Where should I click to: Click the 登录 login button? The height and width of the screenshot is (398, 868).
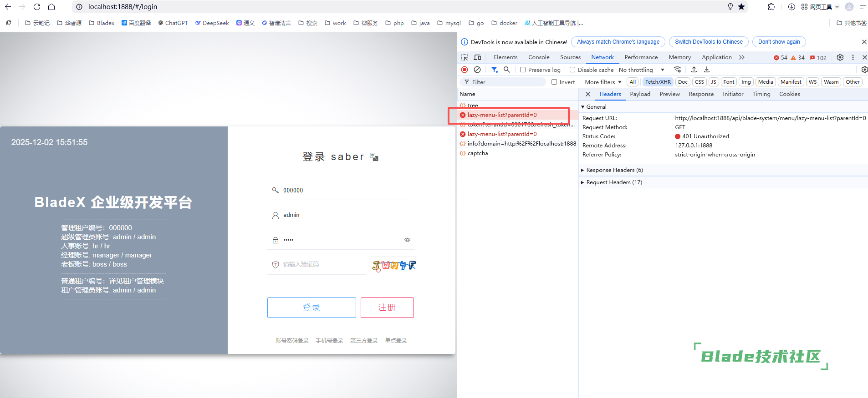click(x=311, y=307)
